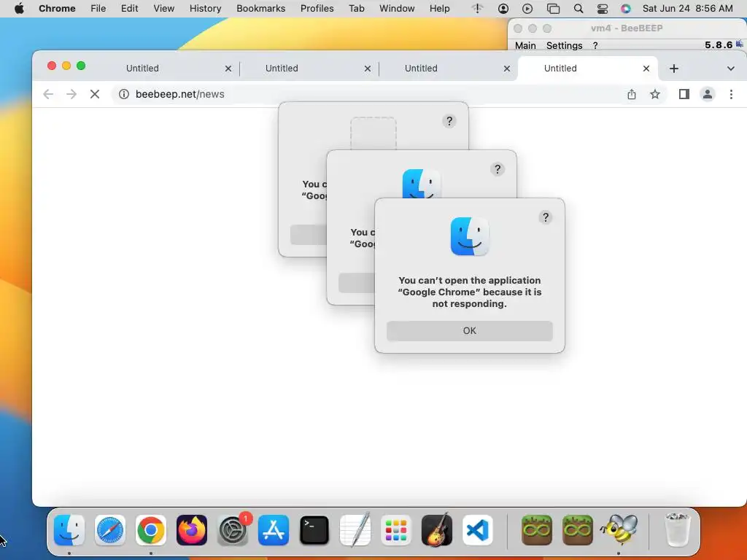Viewport: 747px width, 560px height.
Task: Close the third Untitled tab
Action: pos(507,69)
